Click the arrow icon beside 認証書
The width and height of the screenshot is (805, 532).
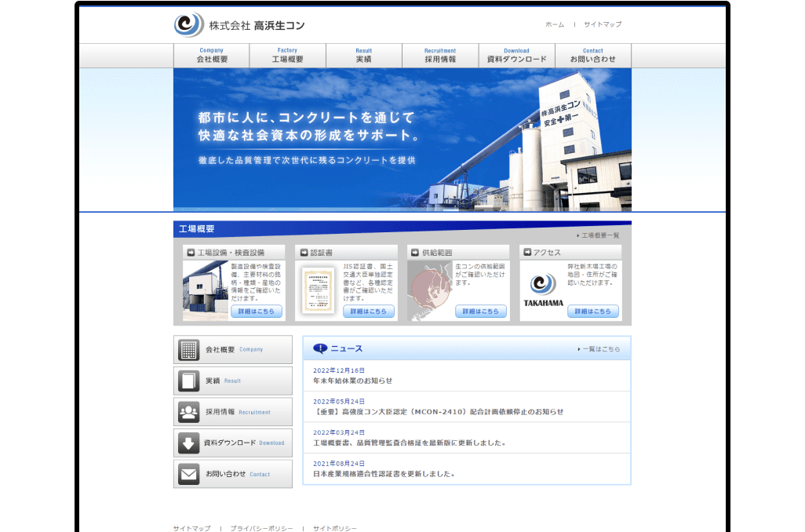pos(304,253)
